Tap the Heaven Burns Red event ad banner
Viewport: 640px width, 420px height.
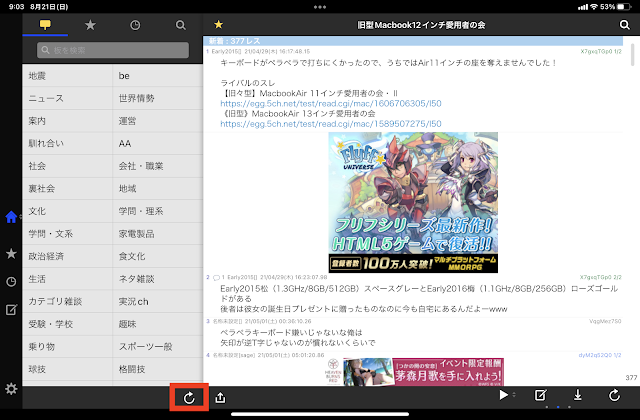[415, 372]
